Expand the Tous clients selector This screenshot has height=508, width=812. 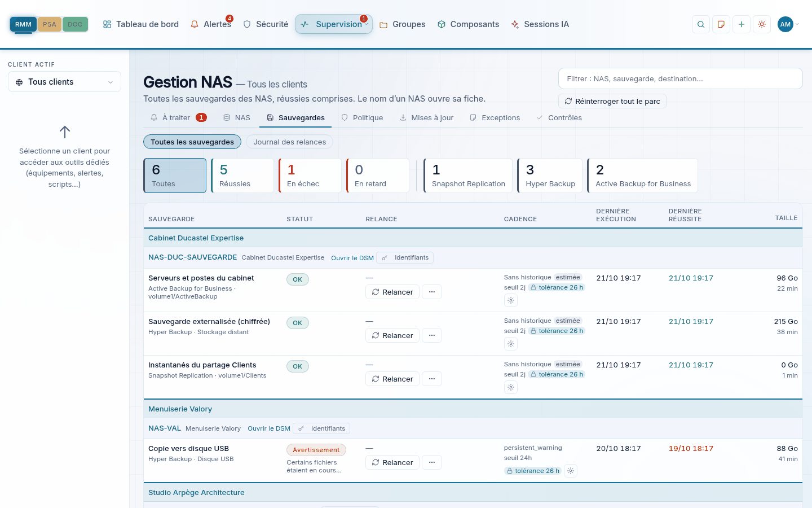coord(64,82)
